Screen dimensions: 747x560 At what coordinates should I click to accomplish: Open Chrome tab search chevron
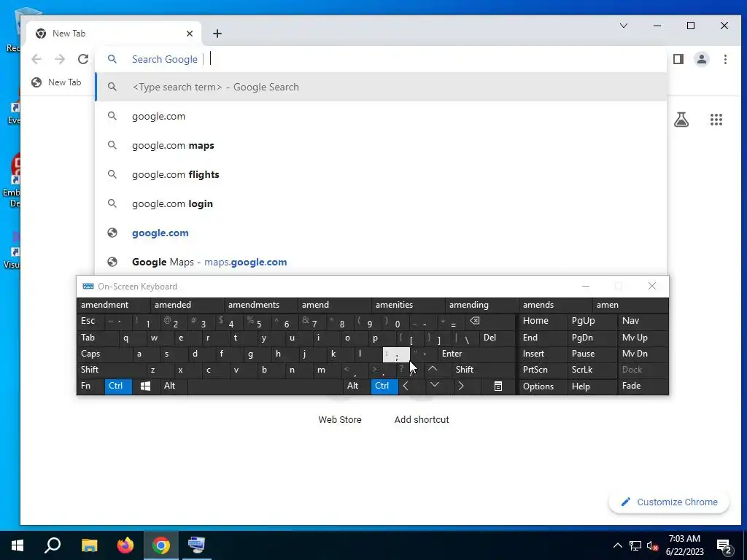click(x=624, y=26)
